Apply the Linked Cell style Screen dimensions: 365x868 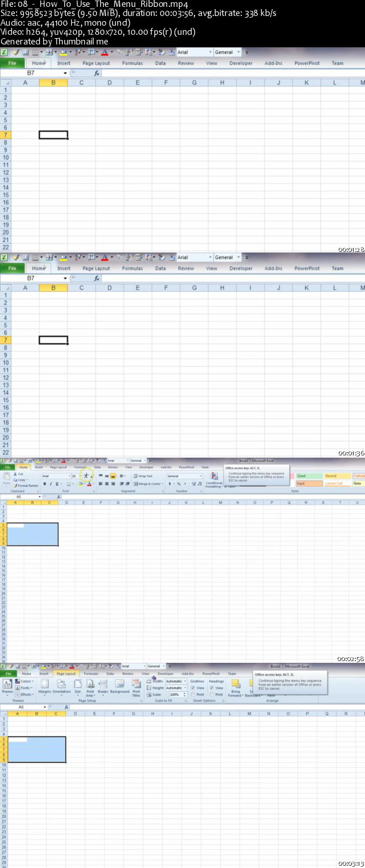coord(337,483)
